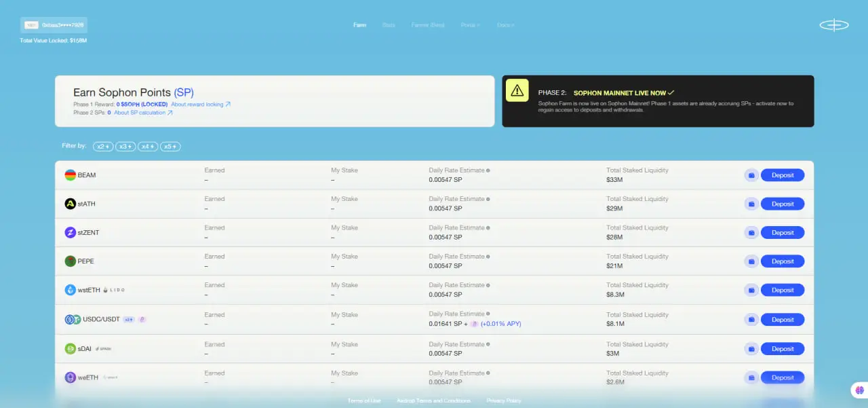
Task: Click PEPE's Daily Rate Estimate info icon
Action: pos(488,257)
